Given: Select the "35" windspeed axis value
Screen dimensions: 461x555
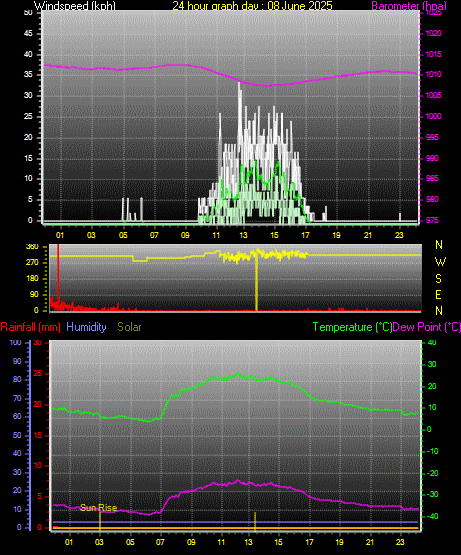Looking at the screenshot, I should click(28, 74).
